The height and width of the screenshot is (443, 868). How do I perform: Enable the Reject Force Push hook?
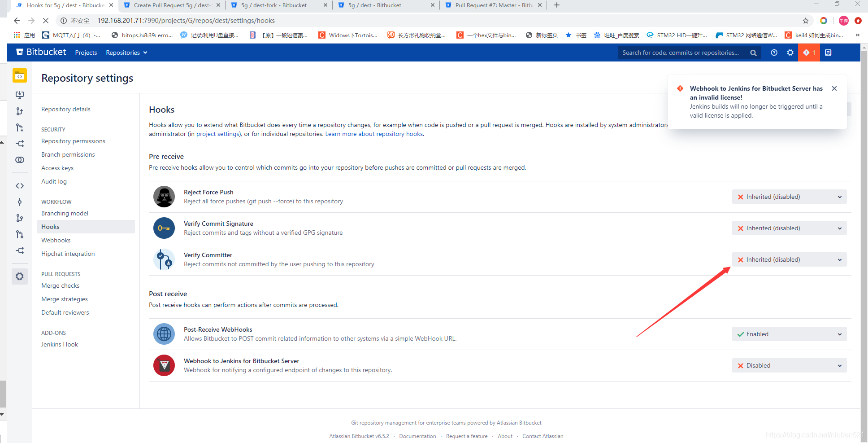pos(789,197)
